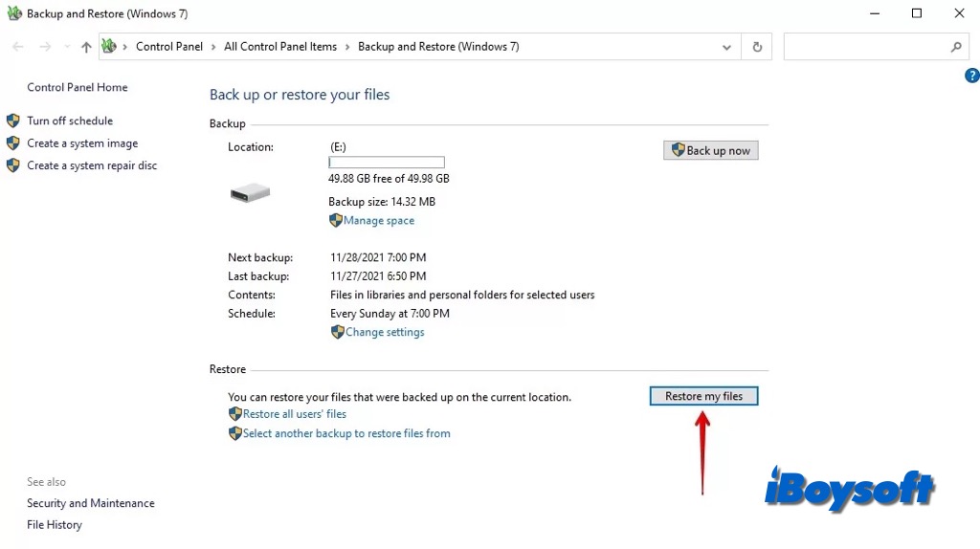Open Security and Maintenance link
Viewport: 980px width, 549px height.
[91, 503]
